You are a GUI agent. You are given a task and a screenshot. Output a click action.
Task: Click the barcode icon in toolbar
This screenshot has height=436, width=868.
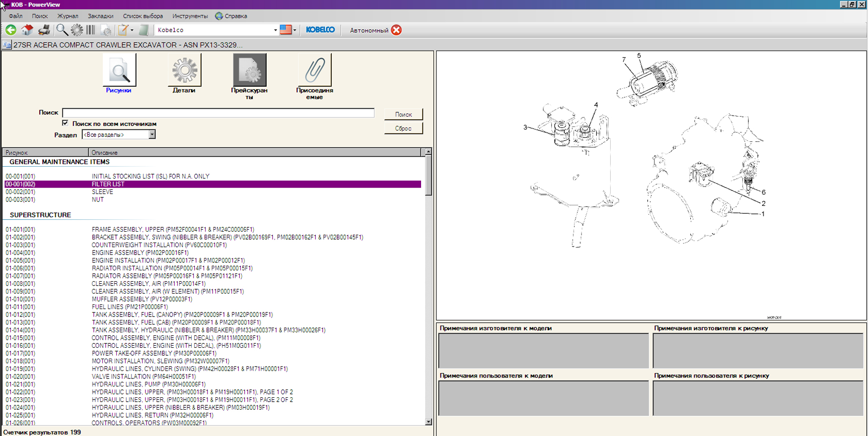91,30
